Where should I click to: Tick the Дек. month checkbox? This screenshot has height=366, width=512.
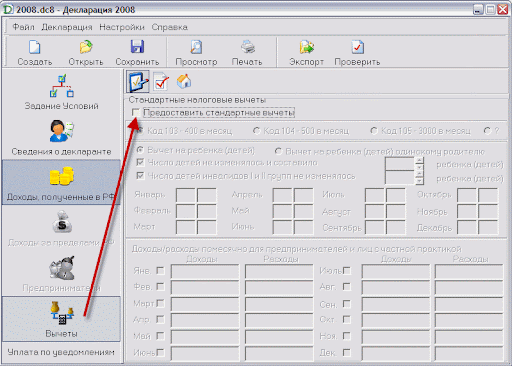347,352
